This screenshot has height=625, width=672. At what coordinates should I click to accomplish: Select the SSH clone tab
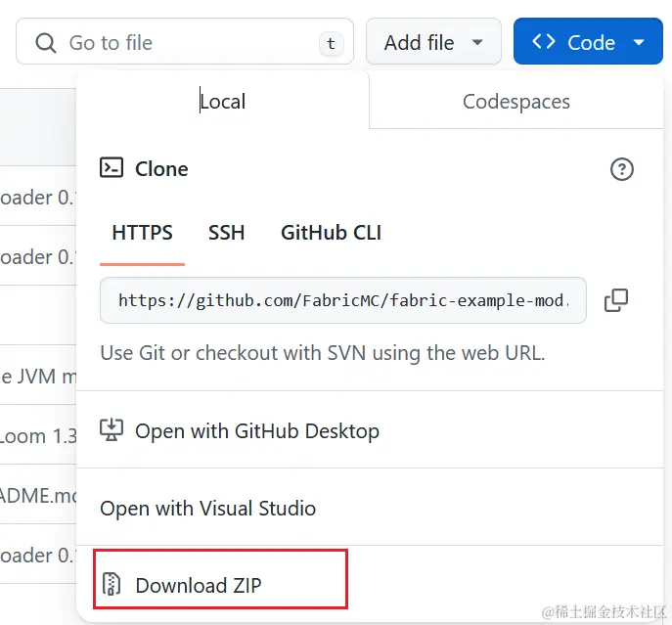point(226,233)
